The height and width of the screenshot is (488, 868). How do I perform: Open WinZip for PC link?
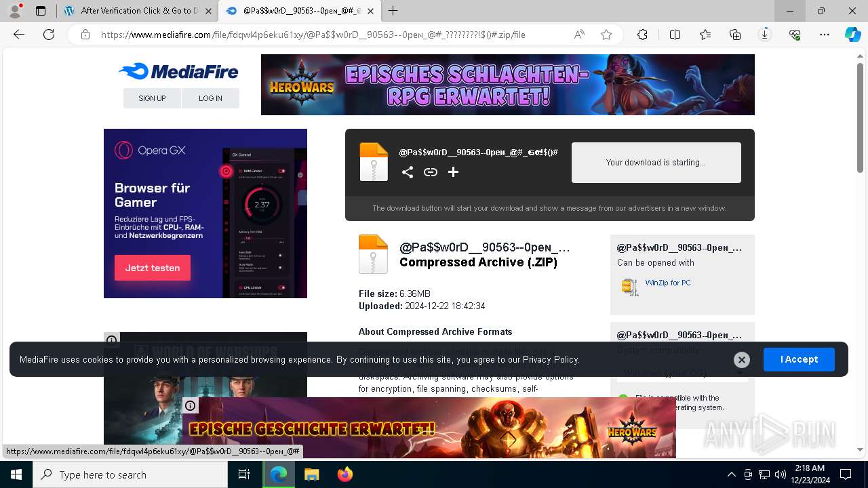click(668, 283)
